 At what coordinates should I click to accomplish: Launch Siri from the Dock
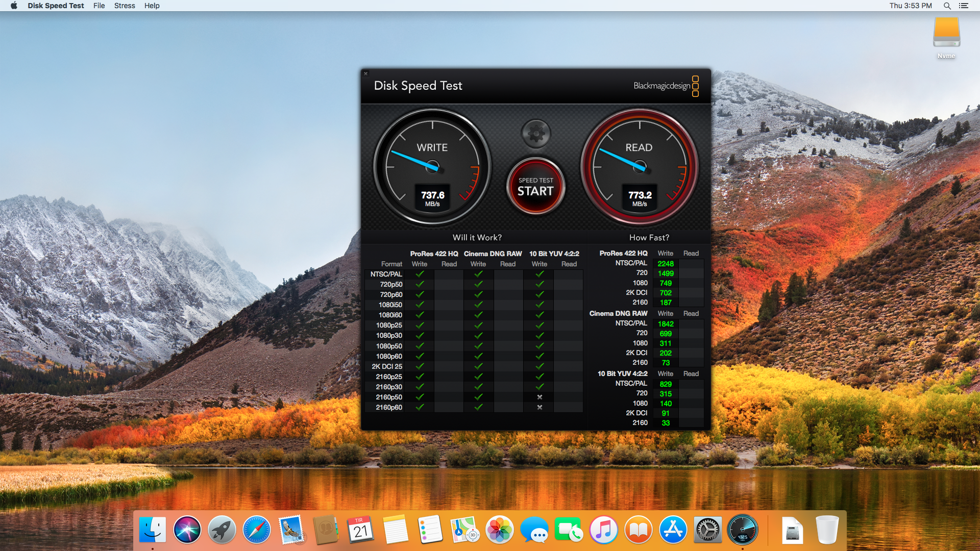187,530
